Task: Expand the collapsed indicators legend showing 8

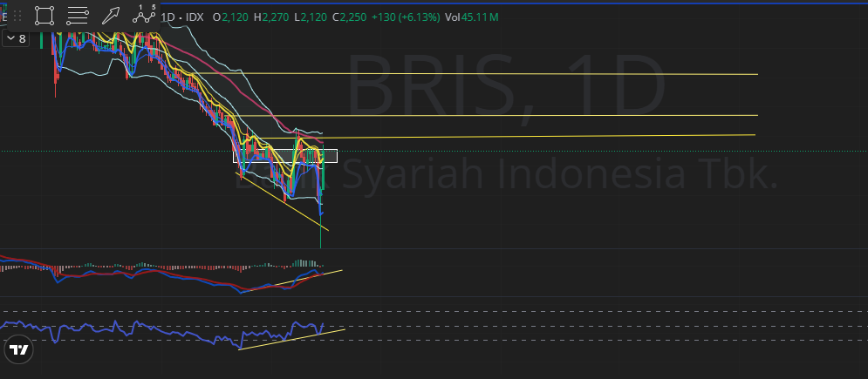Action: (x=16, y=38)
